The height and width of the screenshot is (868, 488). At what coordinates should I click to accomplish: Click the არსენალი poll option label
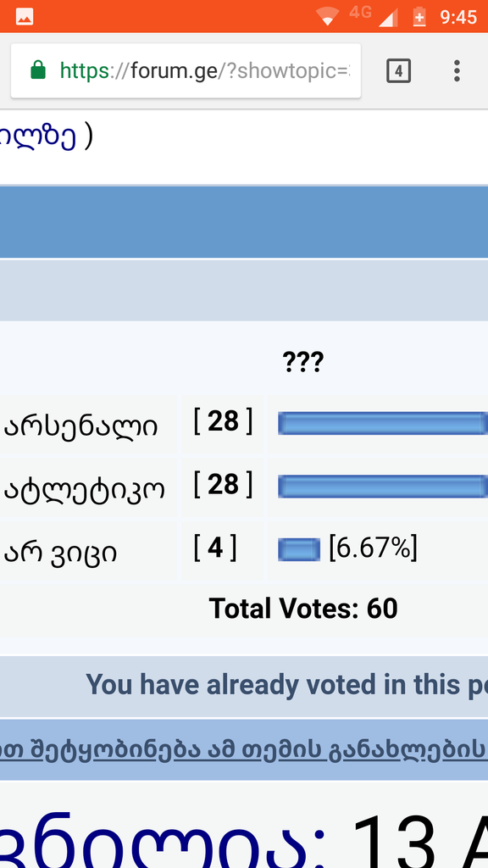click(x=80, y=427)
